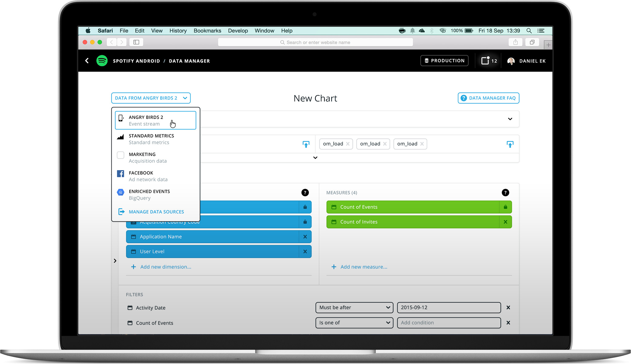The height and width of the screenshot is (364, 631).
Task: Expand the section with center chevron below tags
Action: tap(315, 158)
